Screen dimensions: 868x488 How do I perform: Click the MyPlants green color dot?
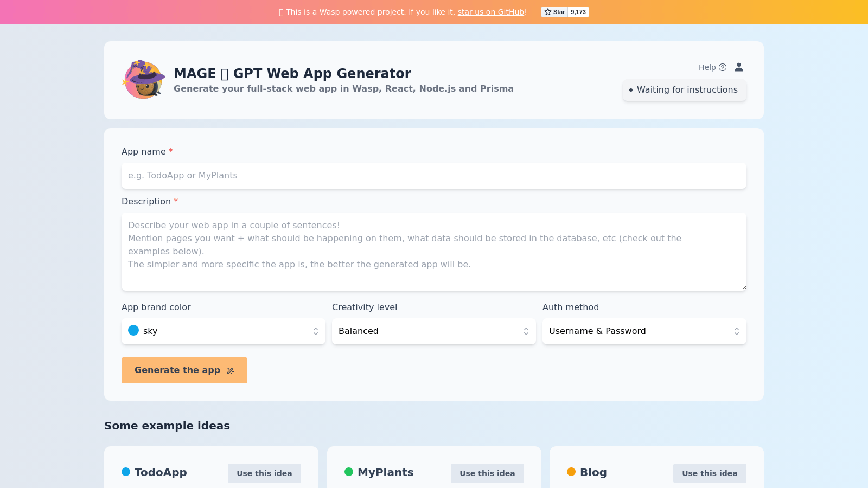click(x=349, y=472)
